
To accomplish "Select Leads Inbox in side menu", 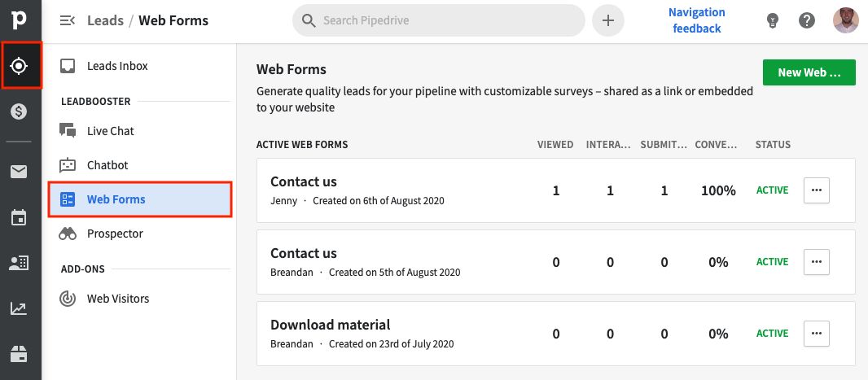I will (117, 66).
